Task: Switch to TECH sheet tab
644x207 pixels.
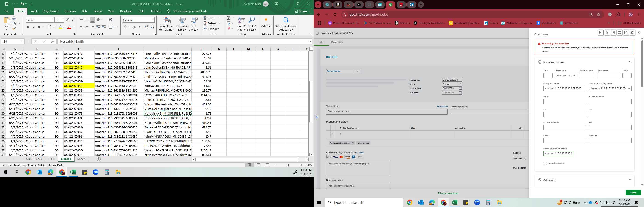Action: (x=51, y=159)
